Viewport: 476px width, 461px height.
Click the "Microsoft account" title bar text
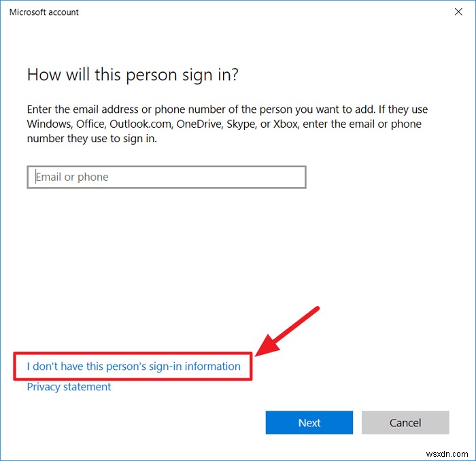(x=44, y=12)
